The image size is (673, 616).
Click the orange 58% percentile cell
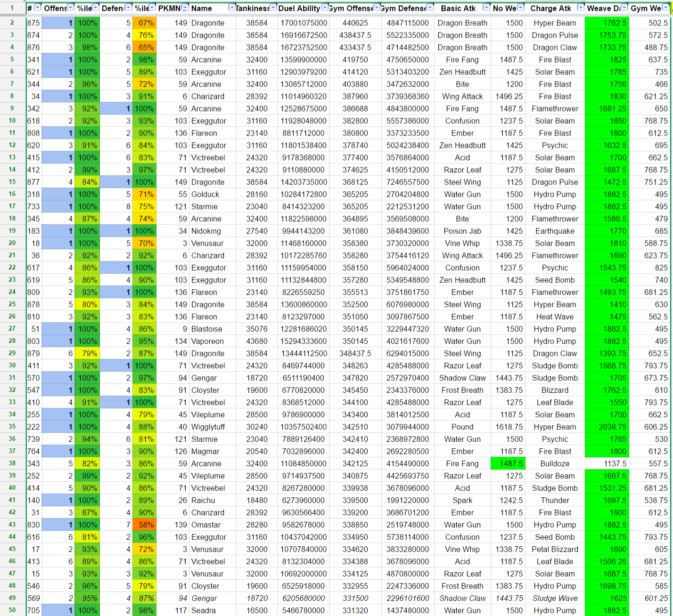(144, 525)
